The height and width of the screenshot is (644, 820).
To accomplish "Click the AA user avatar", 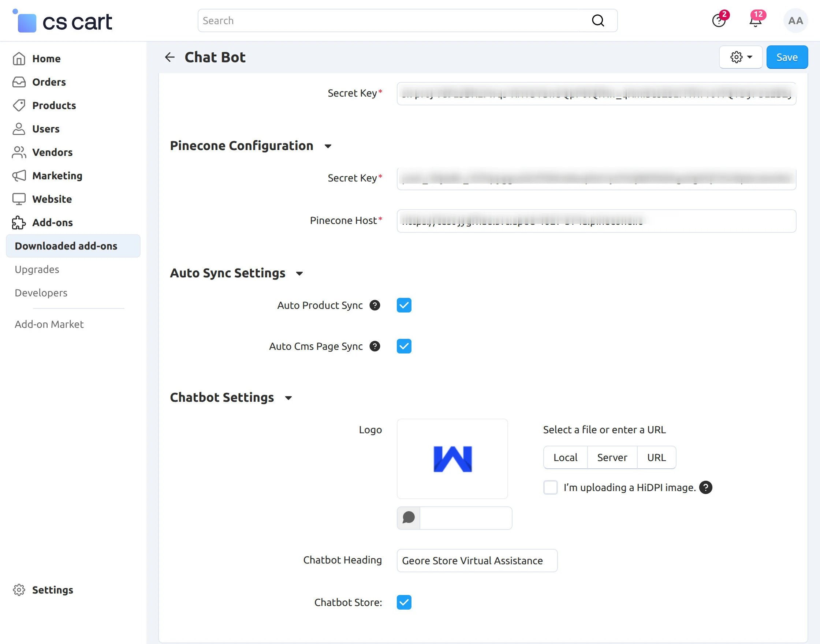I will point(795,21).
